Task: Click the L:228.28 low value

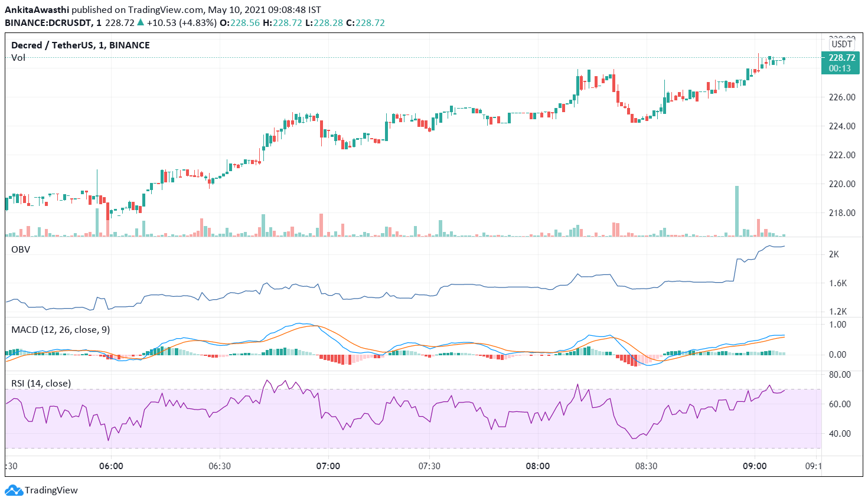Action: (324, 23)
